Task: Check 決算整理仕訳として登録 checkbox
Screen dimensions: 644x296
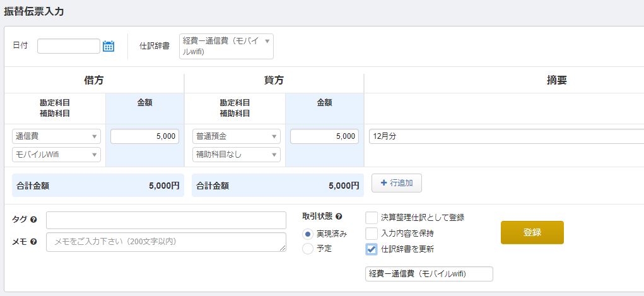Action: [372, 218]
